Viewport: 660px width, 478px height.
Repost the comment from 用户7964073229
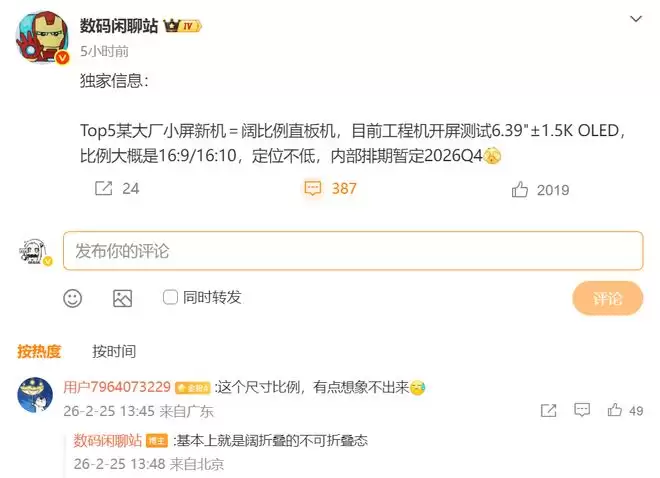(x=548, y=410)
